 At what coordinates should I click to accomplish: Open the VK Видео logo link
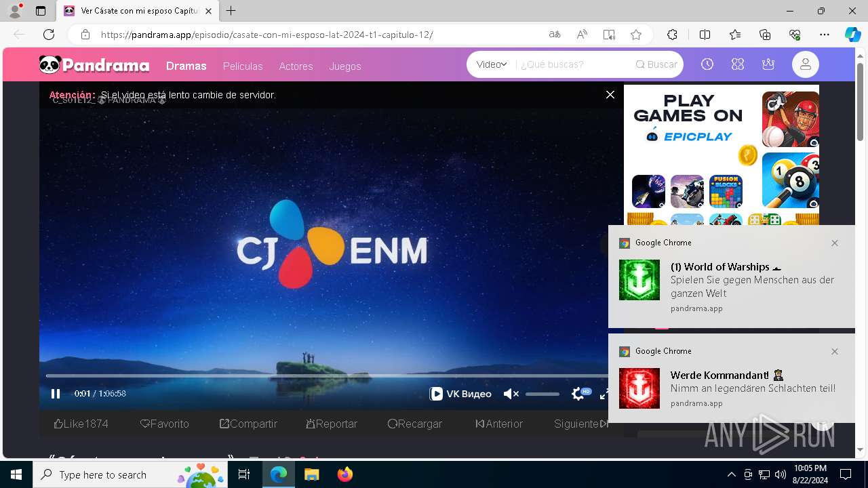click(460, 394)
